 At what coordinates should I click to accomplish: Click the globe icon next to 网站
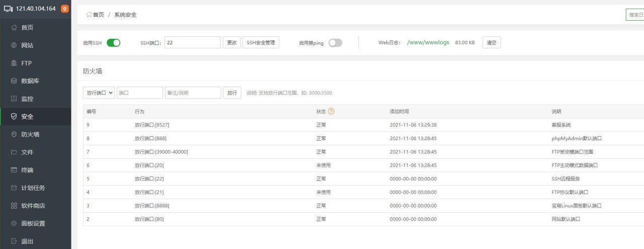click(x=14, y=45)
